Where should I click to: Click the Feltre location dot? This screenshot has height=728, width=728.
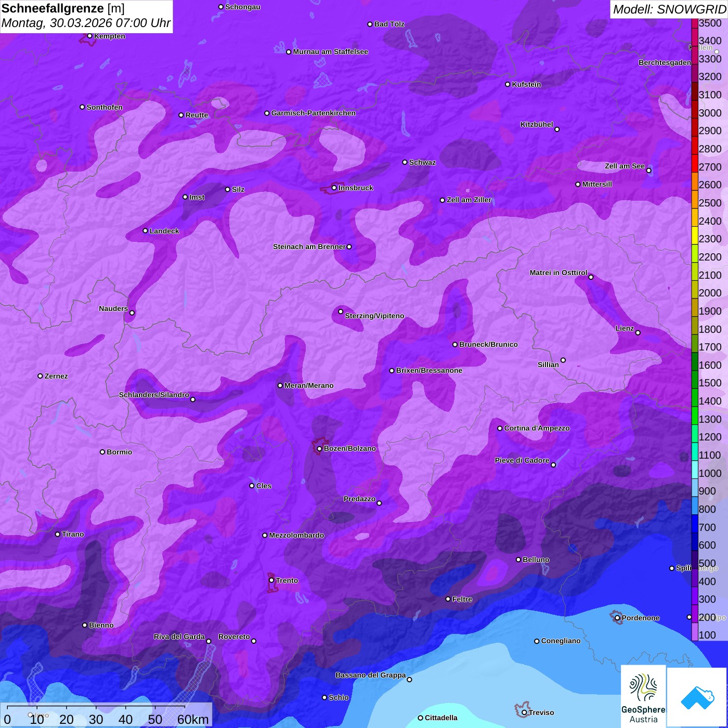pyautogui.click(x=448, y=599)
